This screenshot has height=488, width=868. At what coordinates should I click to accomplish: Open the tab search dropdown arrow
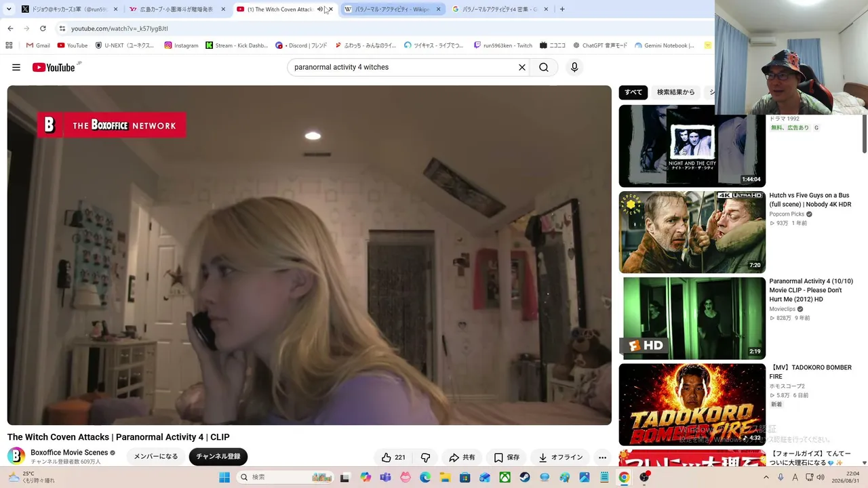[9, 9]
